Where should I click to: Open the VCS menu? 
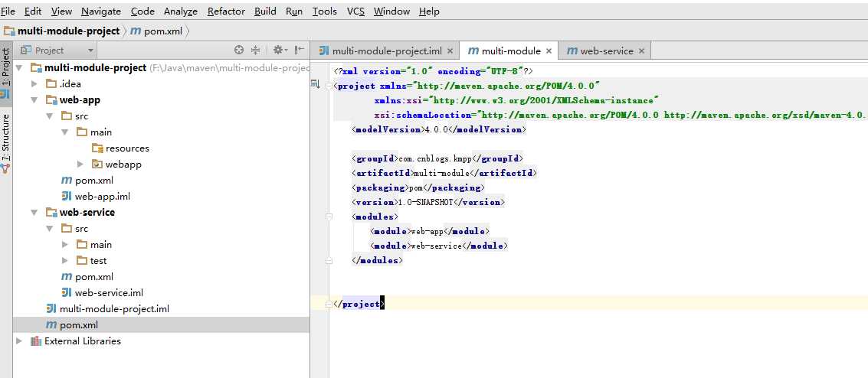[355, 11]
